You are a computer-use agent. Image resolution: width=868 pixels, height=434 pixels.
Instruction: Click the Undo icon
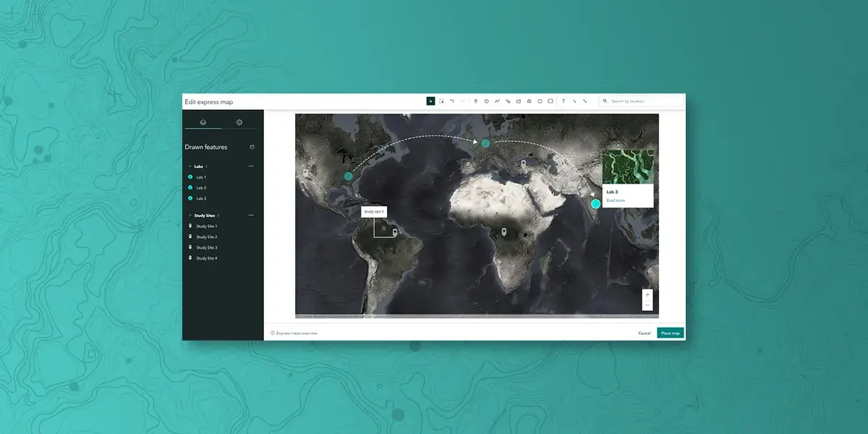(452, 101)
